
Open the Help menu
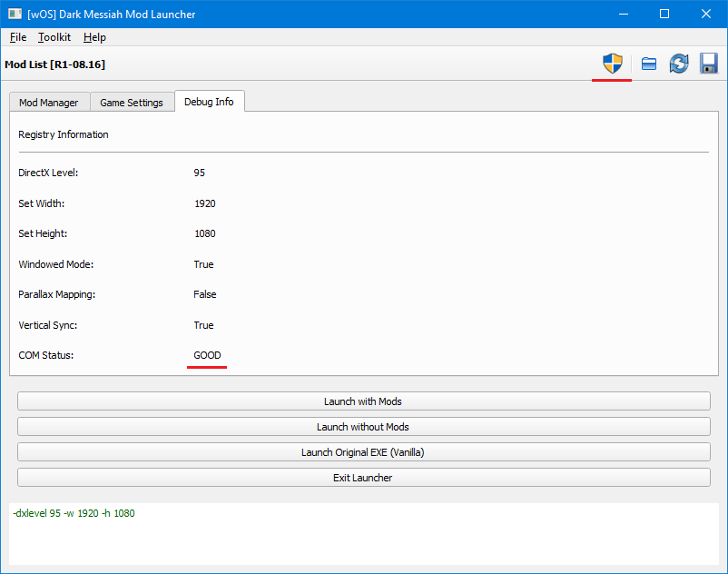94,37
